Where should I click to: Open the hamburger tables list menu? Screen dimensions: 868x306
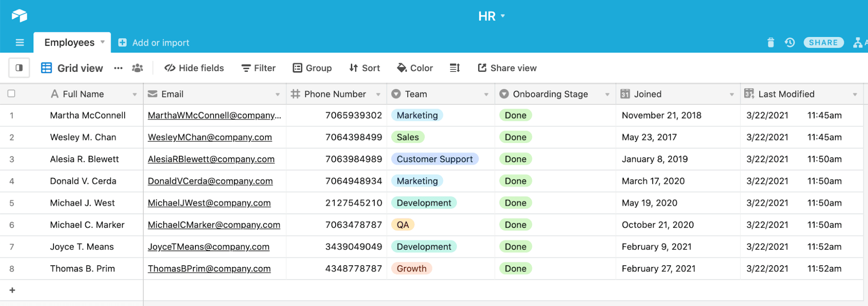point(20,43)
